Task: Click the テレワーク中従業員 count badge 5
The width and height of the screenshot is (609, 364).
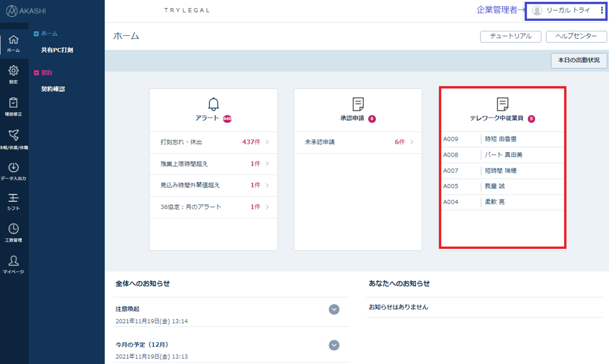Action: click(x=531, y=118)
